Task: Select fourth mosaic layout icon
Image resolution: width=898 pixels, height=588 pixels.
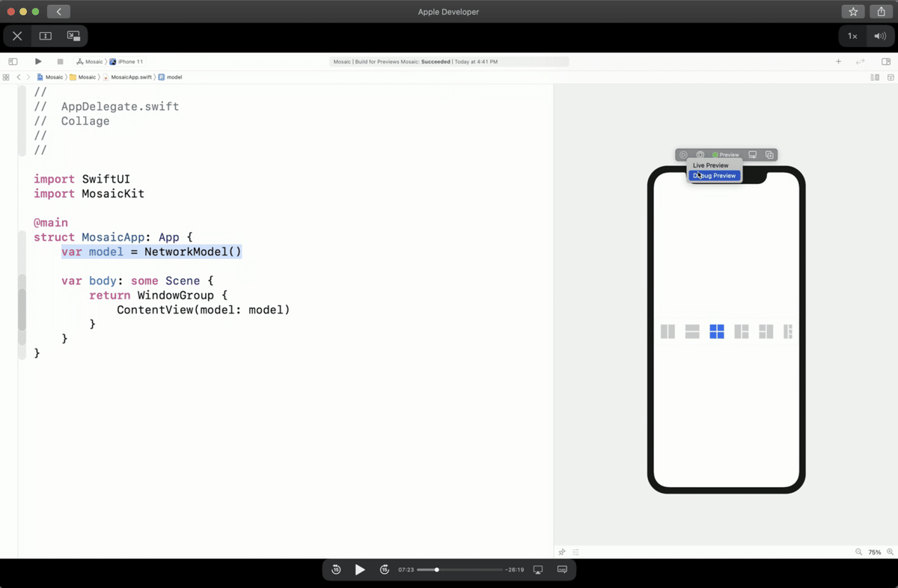Action: [x=742, y=331]
